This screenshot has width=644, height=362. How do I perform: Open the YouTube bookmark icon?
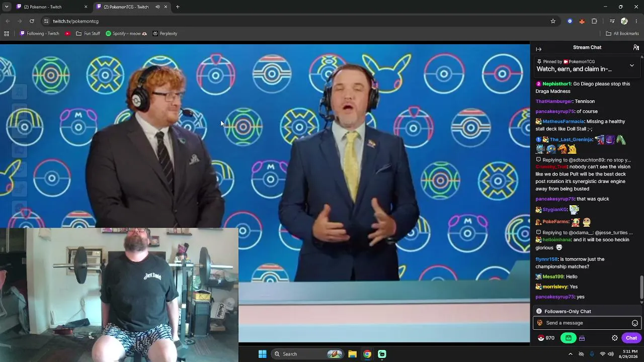click(68, 34)
